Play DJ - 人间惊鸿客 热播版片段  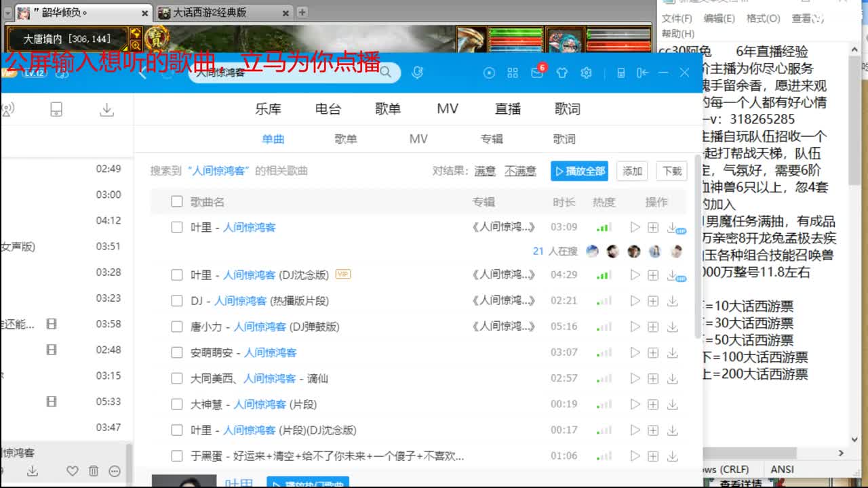[x=635, y=301]
